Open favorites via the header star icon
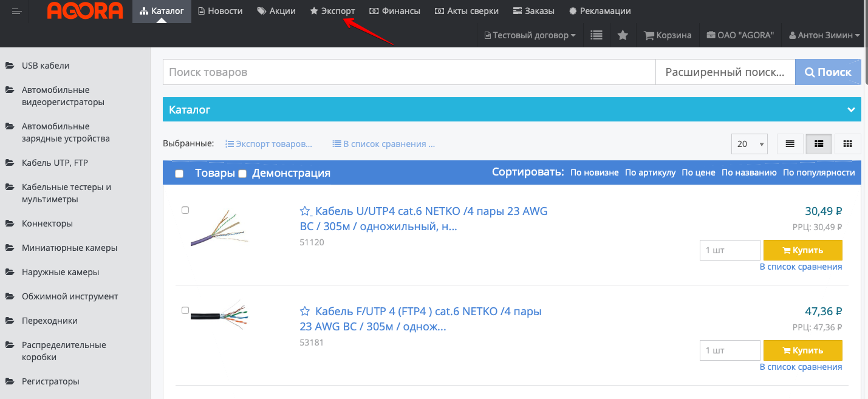The height and width of the screenshot is (399, 868). (623, 35)
